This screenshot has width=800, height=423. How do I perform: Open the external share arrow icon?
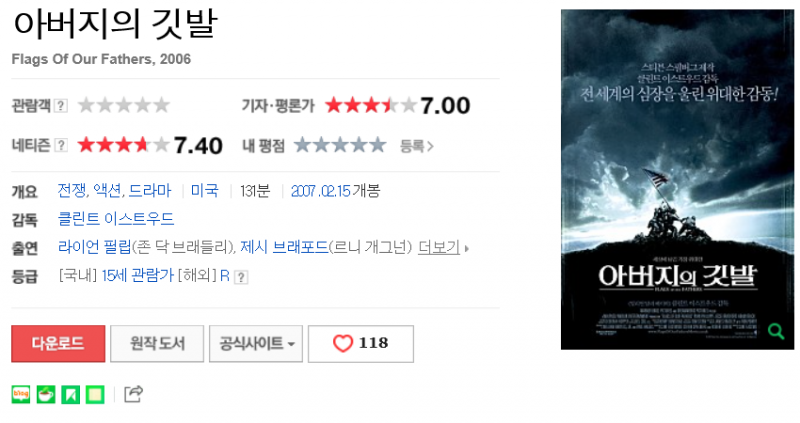134,394
